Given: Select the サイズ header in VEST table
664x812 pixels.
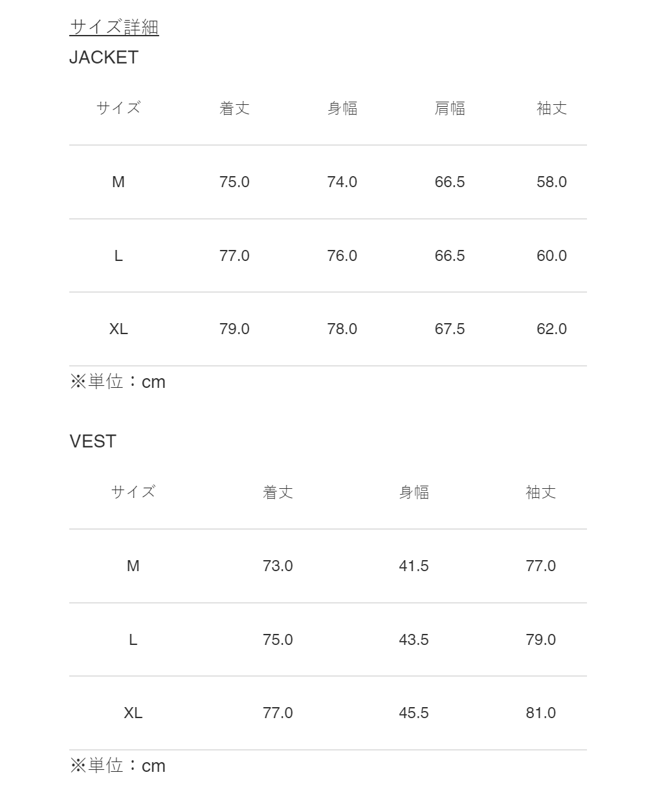Looking at the screenshot, I should click(x=133, y=492).
